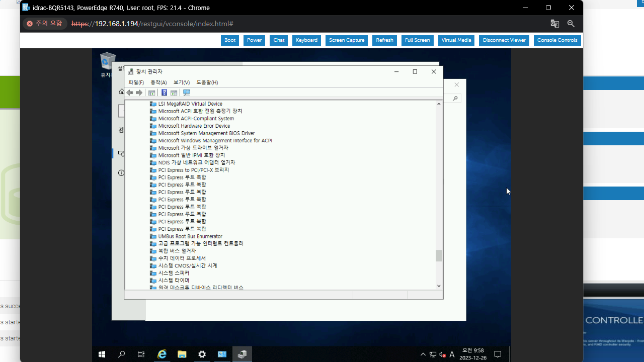Click the device list vertical scrollbar thumb
The image size is (644, 362).
[x=439, y=255]
